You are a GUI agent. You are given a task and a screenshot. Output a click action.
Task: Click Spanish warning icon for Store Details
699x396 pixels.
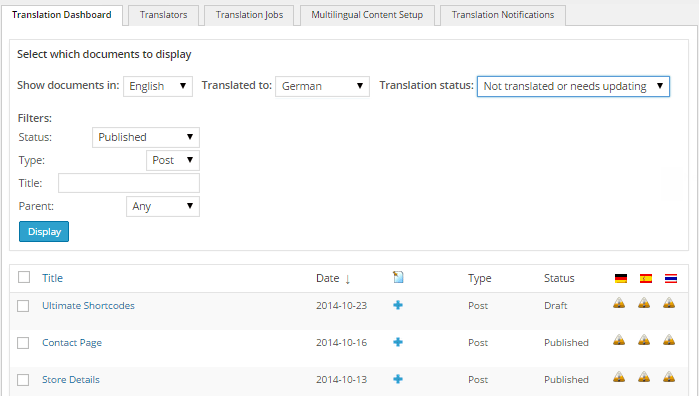pos(644,377)
